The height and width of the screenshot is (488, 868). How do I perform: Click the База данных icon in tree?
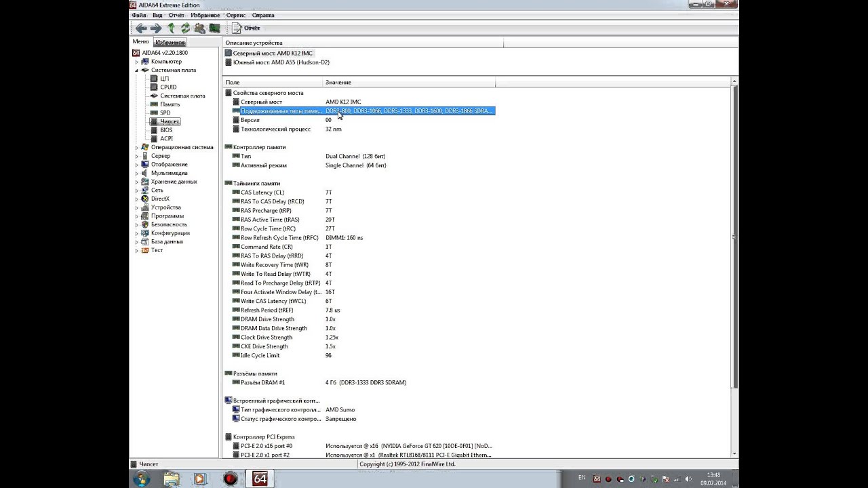144,241
